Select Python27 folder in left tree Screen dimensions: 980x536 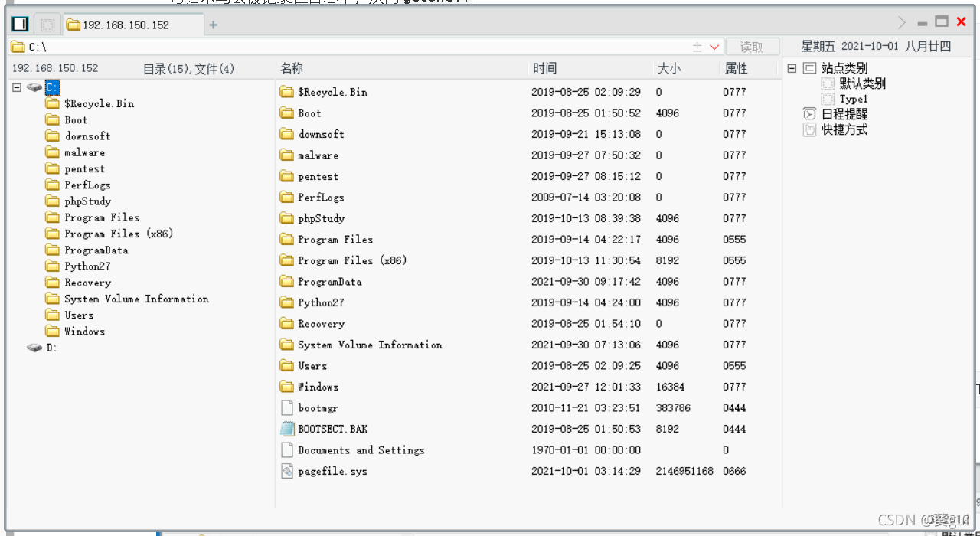click(x=87, y=266)
